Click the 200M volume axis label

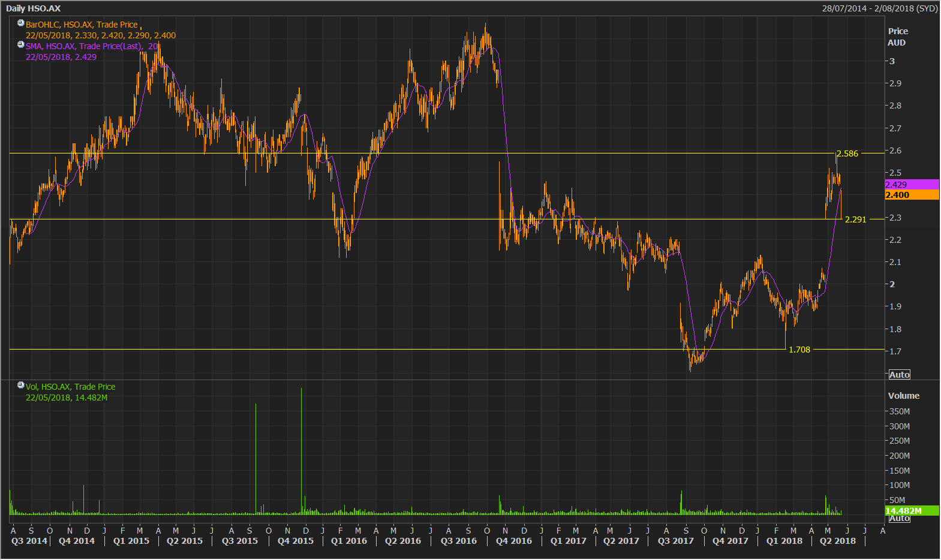[x=900, y=456]
